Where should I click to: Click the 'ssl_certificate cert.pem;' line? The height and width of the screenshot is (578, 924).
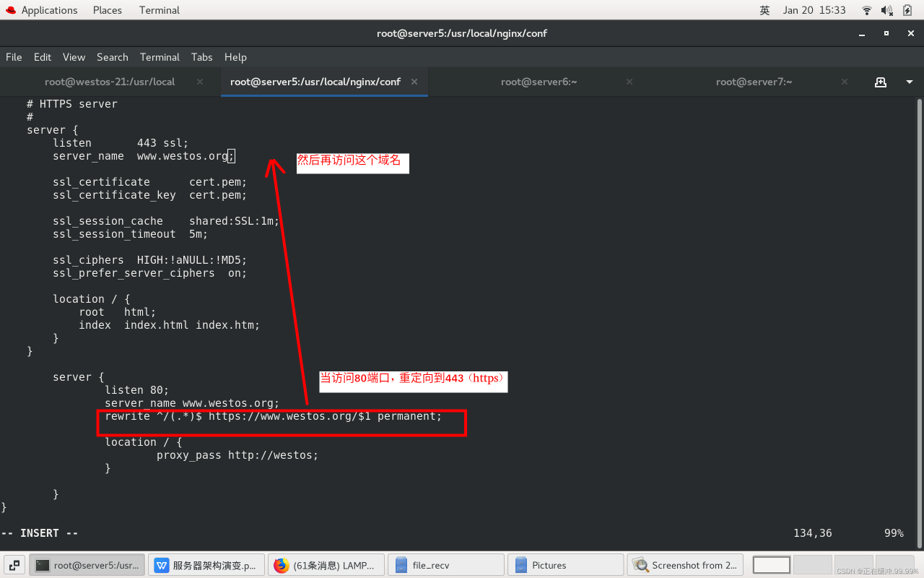(150, 182)
